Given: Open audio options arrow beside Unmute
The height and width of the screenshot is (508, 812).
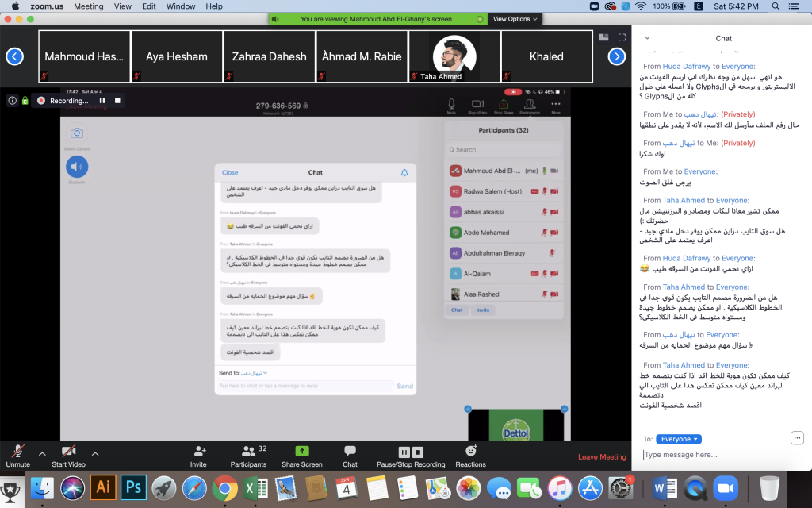Looking at the screenshot, I should pos(43,453).
